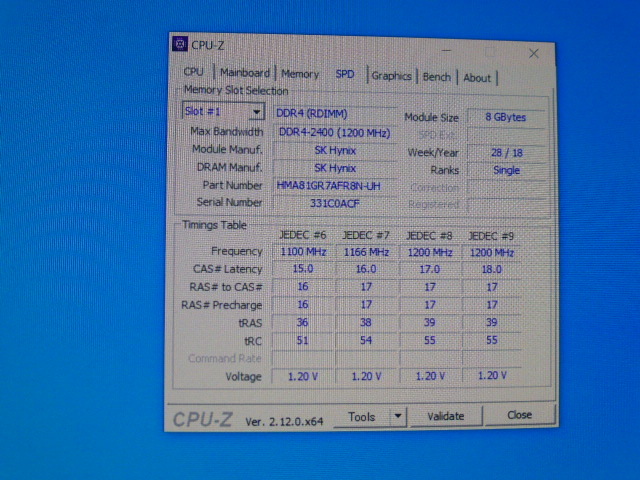Screen dimensions: 640x480
Task: Click the Module Size 8 GBytes value
Action: pyautogui.click(x=506, y=118)
